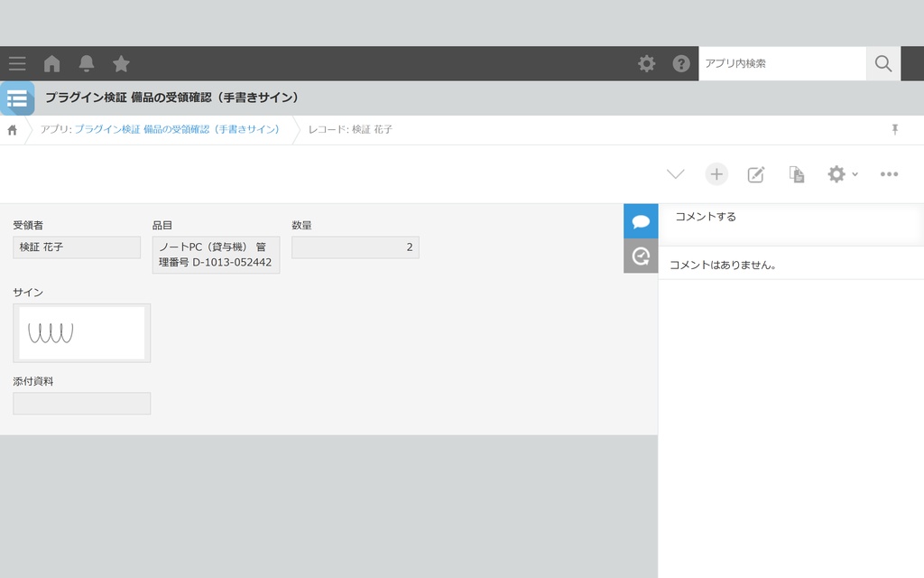The width and height of the screenshot is (924, 578).
Task: Click the コメントはありません。 message
Action: [x=723, y=266]
